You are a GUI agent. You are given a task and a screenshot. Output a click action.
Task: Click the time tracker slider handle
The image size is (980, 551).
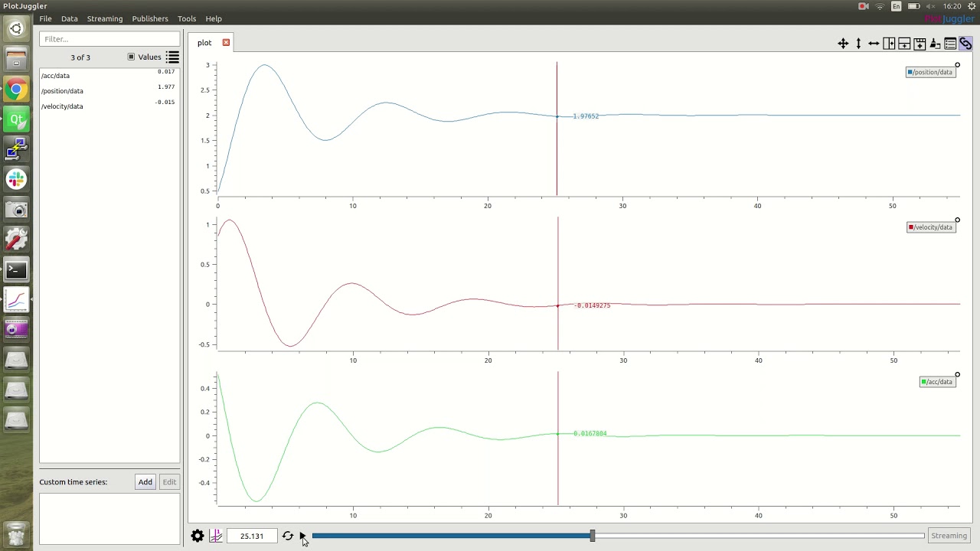tap(592, 536)
